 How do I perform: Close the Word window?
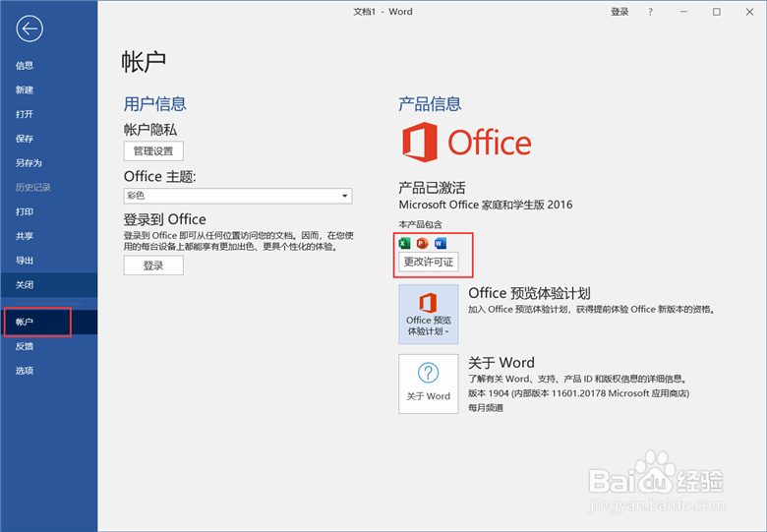coord(750,12)
